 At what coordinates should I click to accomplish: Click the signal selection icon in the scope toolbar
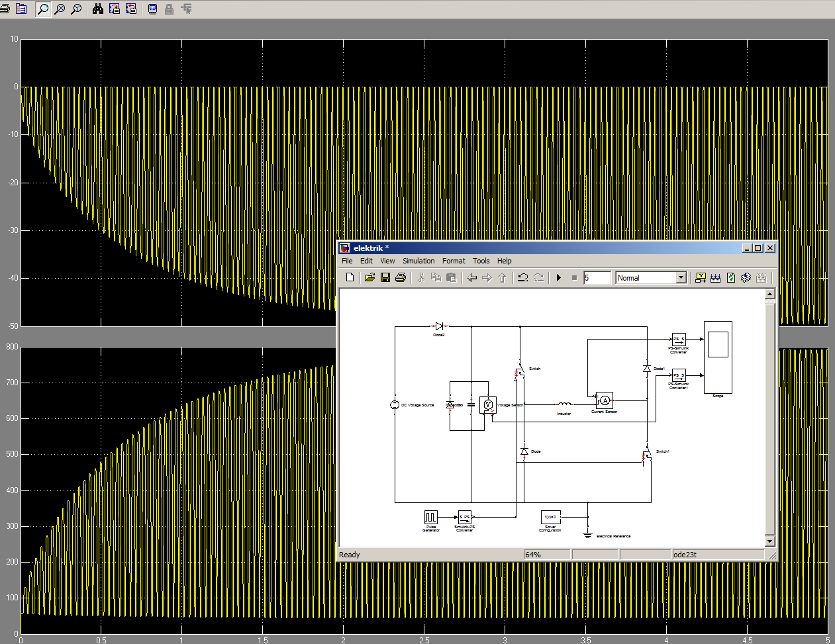pos(186,9)
